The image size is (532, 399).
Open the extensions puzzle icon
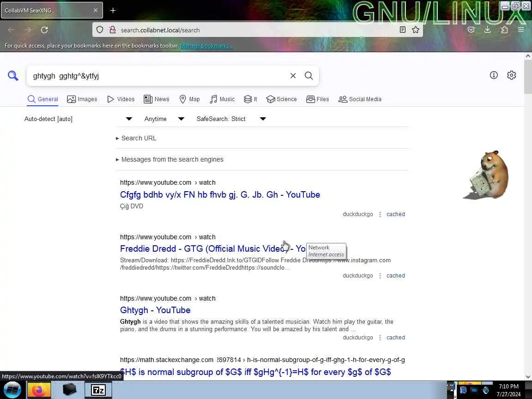(504, 30)
